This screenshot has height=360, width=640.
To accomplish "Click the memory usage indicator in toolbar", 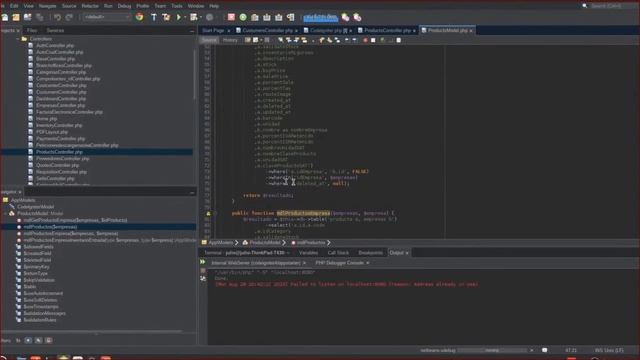I will click(x=321, y=17).
